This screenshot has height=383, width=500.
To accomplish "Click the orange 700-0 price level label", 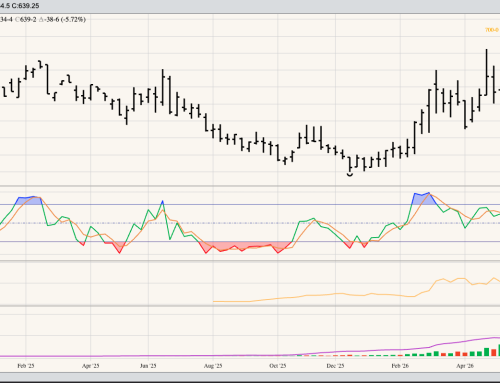I will 492,30.
